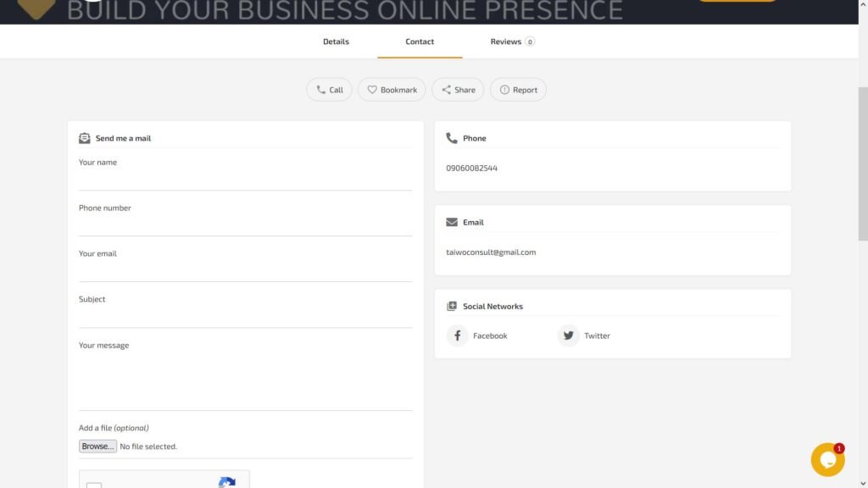The height and width of the screenshot is (488, 868).
Task: Click Browse to attach a file
Action: coord(97,446)
